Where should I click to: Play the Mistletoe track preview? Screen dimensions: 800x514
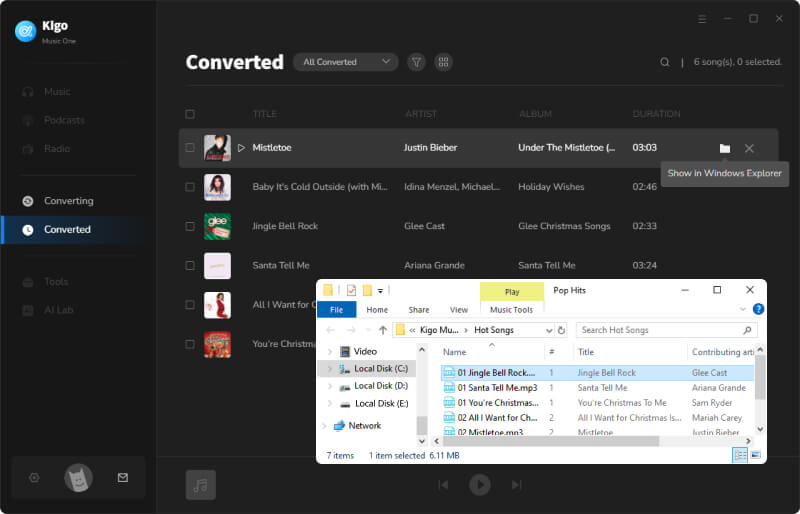coord(241,148)
